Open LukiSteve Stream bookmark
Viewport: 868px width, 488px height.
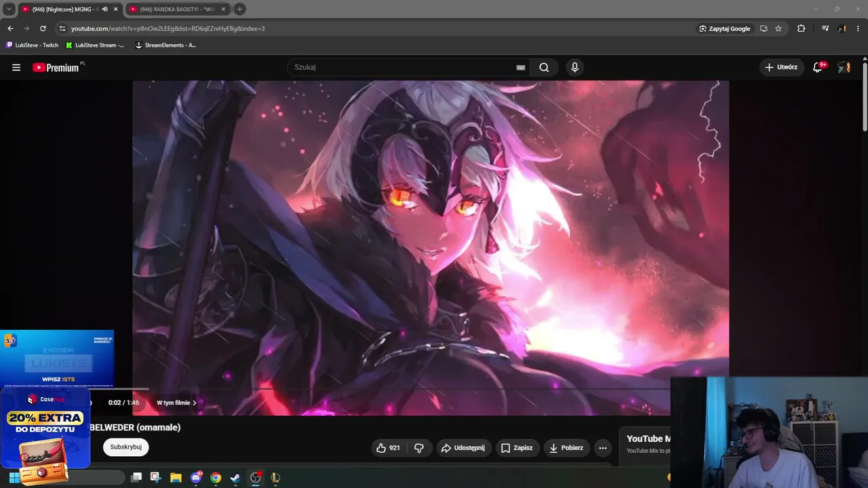tap(95, 45)
